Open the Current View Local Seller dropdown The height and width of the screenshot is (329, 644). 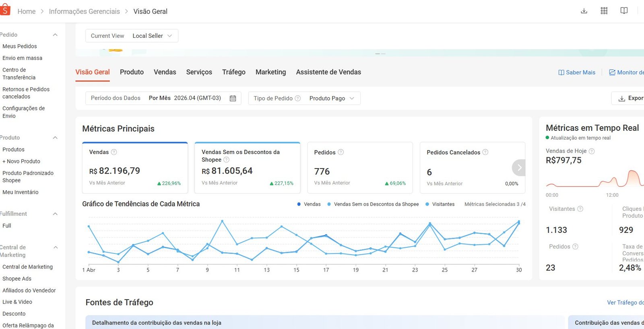tap(132, 36)
